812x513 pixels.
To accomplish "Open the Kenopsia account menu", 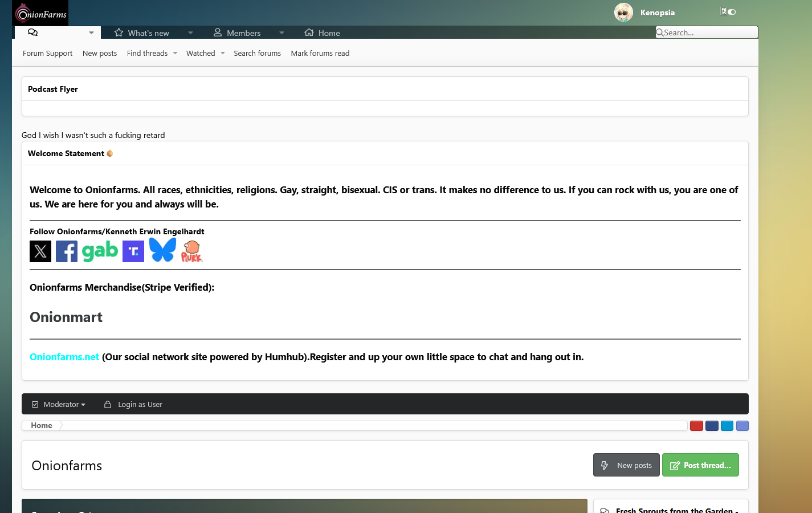I will tap(657, 13).
